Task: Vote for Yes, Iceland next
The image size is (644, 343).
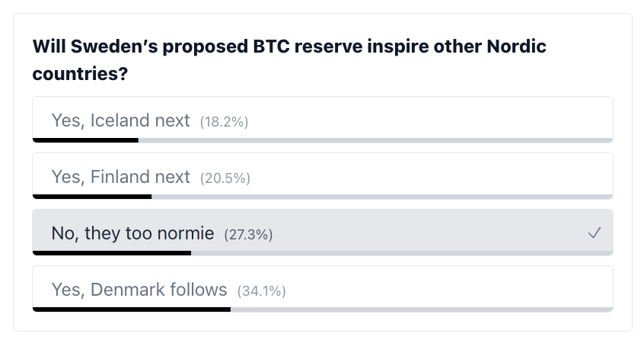Action: click(x=121, y=120)
